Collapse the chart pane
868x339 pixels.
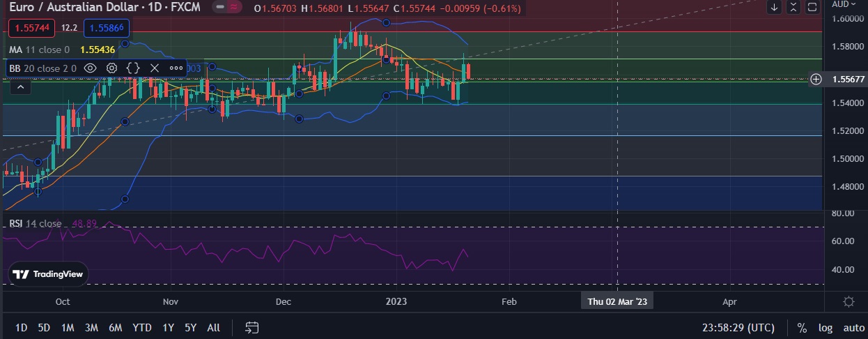(793, 8)
